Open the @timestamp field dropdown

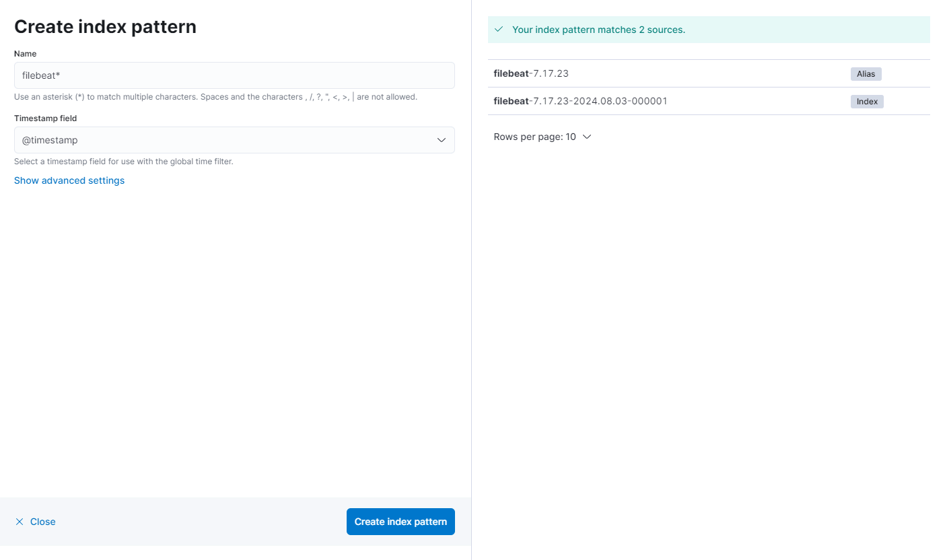[234, 140]
